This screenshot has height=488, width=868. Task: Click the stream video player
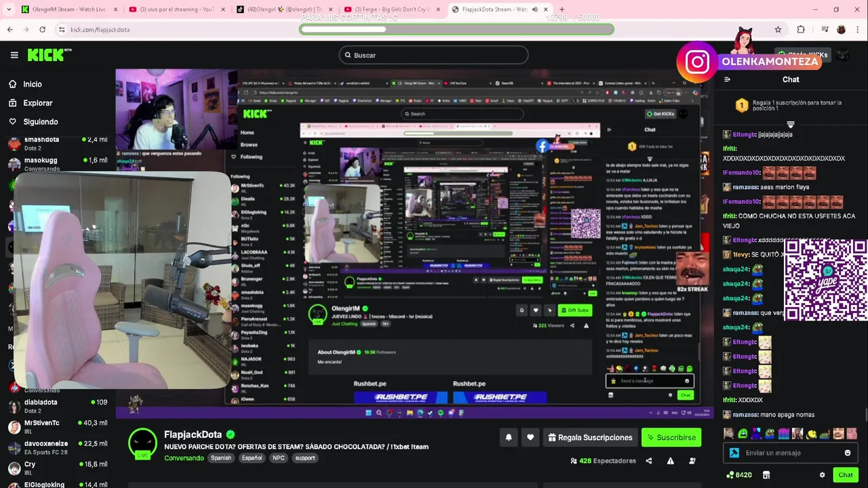(x=414, y=243)
